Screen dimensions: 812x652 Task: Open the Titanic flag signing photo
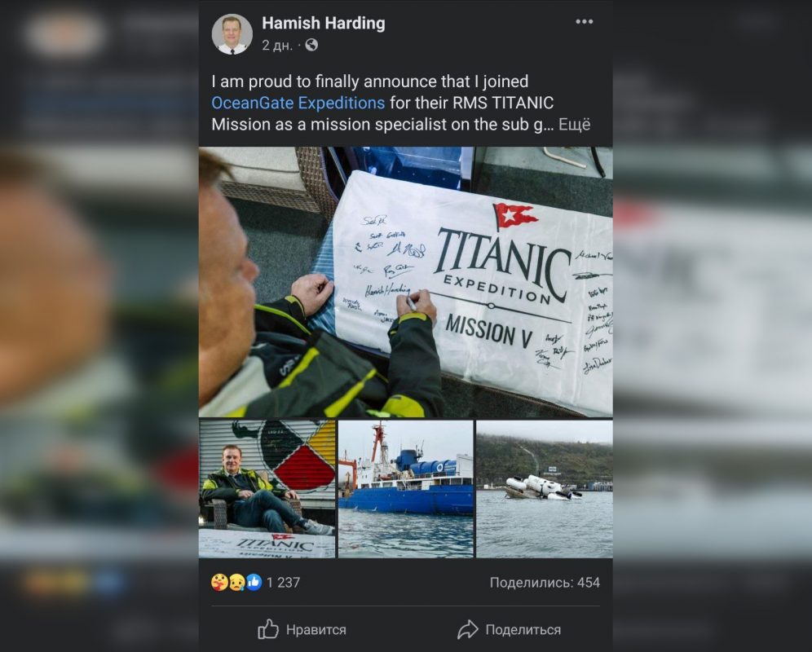405,282
